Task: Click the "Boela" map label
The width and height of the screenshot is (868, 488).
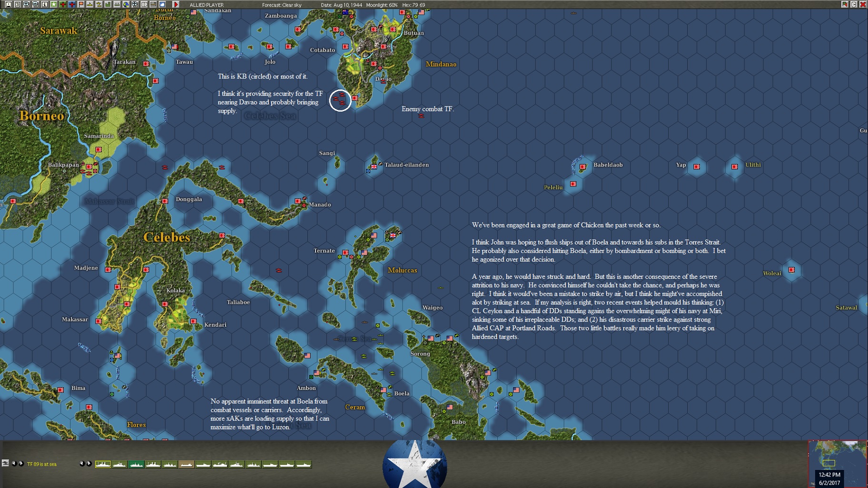Action: [402, 393]
